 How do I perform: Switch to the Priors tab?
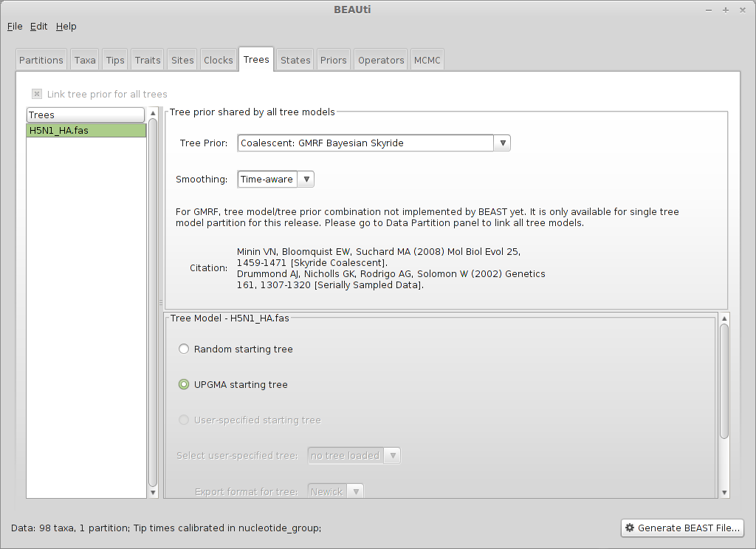[333, 61]
